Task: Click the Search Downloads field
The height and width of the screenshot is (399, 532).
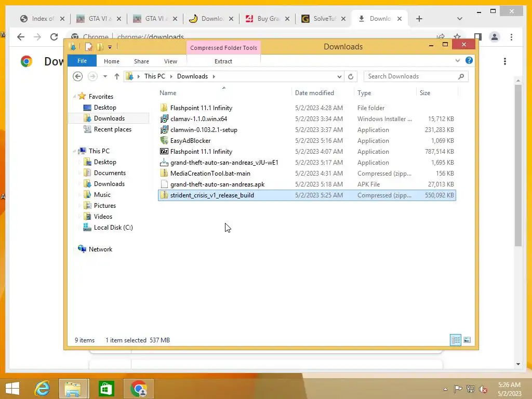Action: coord(416,76)
